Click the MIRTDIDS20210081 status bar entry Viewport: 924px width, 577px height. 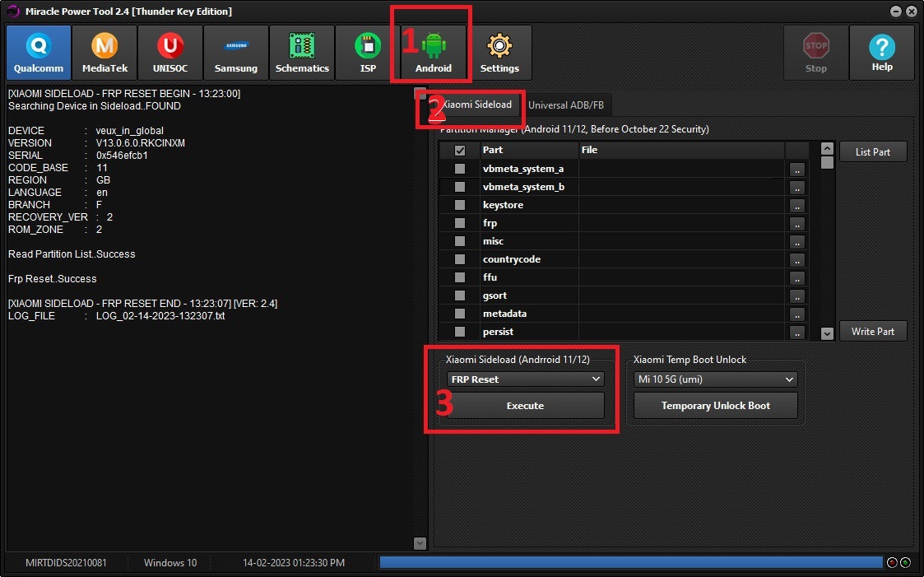pyautogui.click(x=66, y=563)
